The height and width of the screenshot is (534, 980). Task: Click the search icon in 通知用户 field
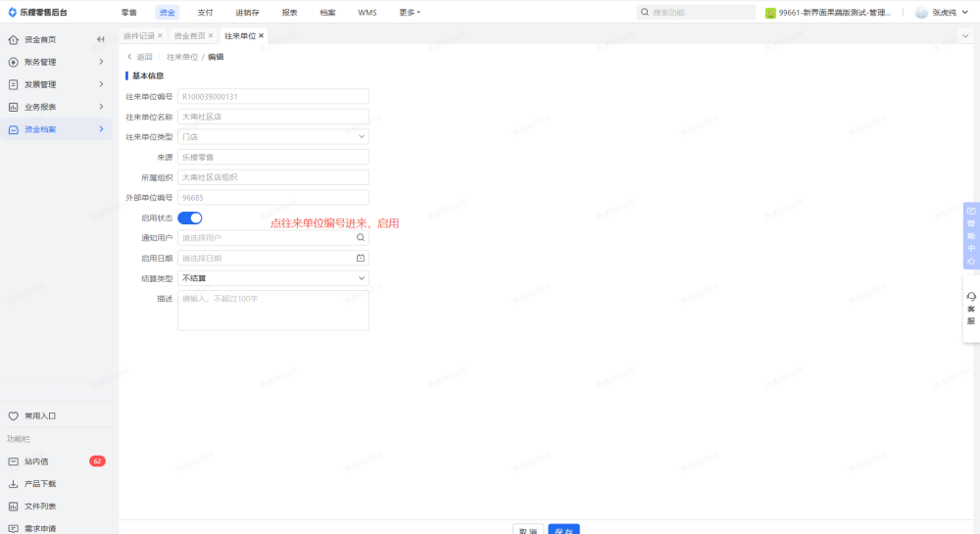coord(360,238)
